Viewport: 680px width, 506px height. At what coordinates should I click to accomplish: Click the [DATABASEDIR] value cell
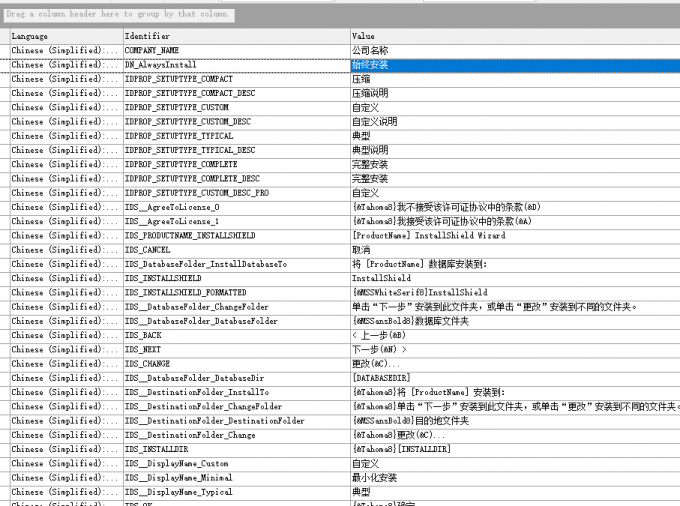click(x=515, y=378)
